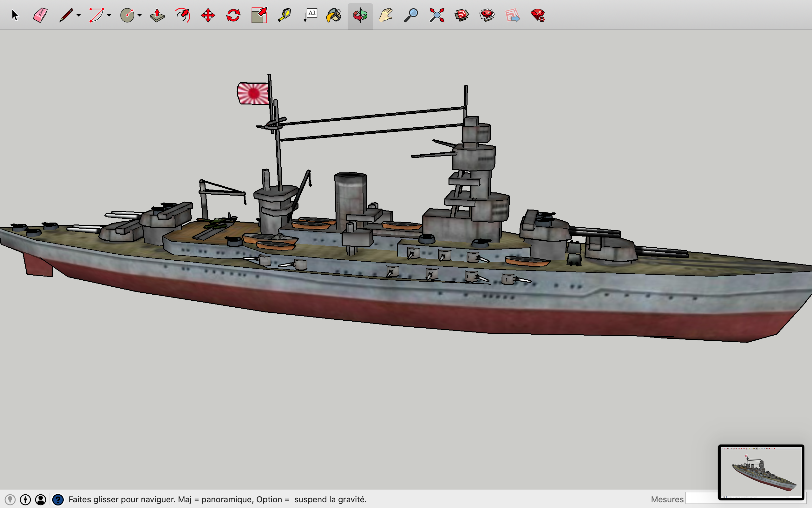
Task: Open the screenshot preview thumbnail
Action: (761, 472)
